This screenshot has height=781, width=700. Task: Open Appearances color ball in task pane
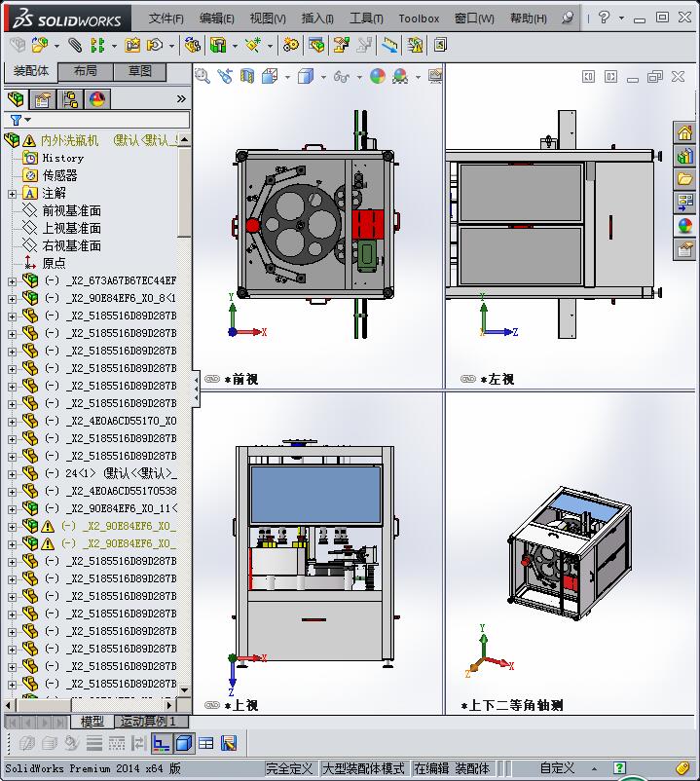tap(684, 225)
